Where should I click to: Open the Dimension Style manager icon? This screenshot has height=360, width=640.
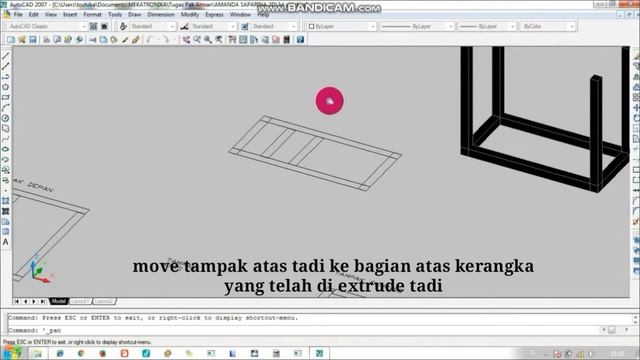click(184, 26)
